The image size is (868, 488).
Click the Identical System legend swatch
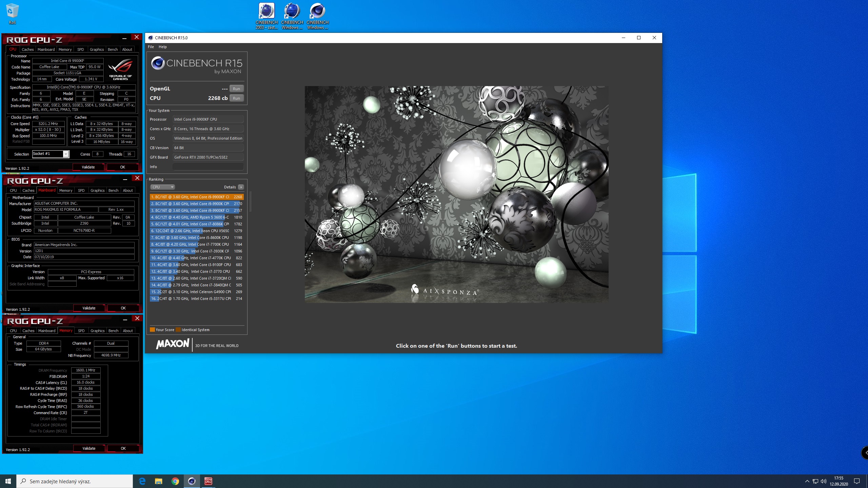pos(178,330)
